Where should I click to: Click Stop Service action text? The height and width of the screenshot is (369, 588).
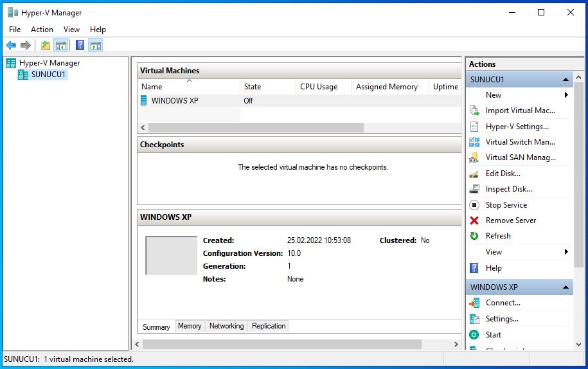506,204
